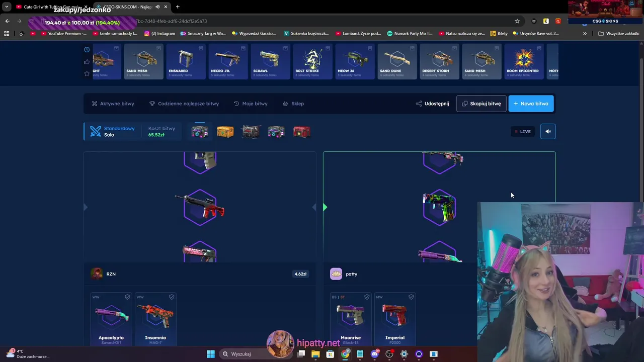The image size is (644, 362).
Task: Open the Bilety bookmark
Action: 499,34
